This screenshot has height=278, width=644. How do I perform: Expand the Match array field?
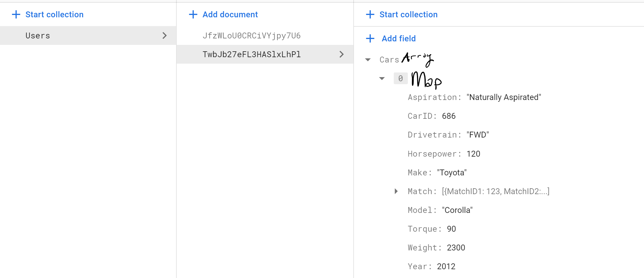(396, 191)
